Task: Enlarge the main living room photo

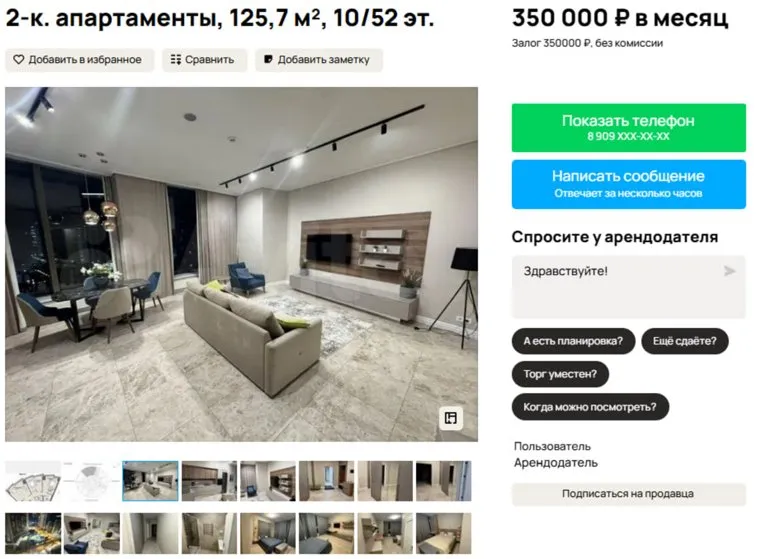Action: pos(241,264)
